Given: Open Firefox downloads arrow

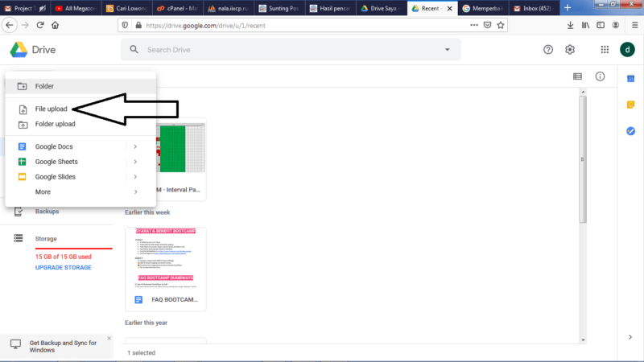Looking at the screenshot, I should pyautogui.click(x=570, y=25).
